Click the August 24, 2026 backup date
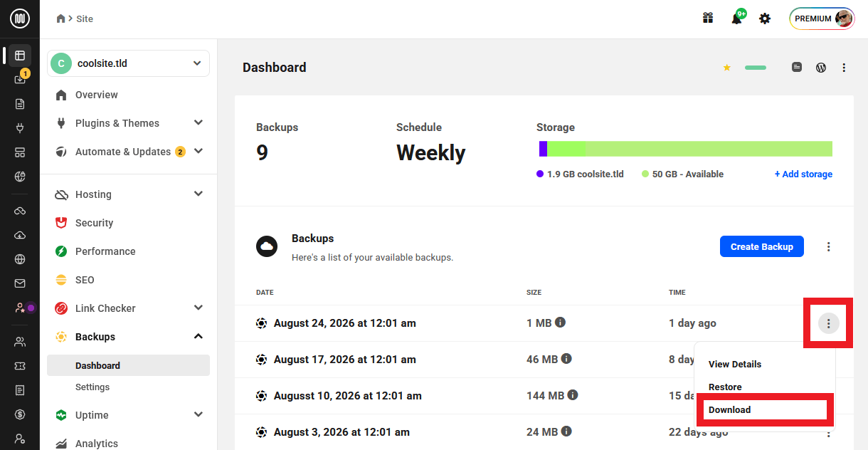Screen dimensions: 868x450 (x=345, y=323)
